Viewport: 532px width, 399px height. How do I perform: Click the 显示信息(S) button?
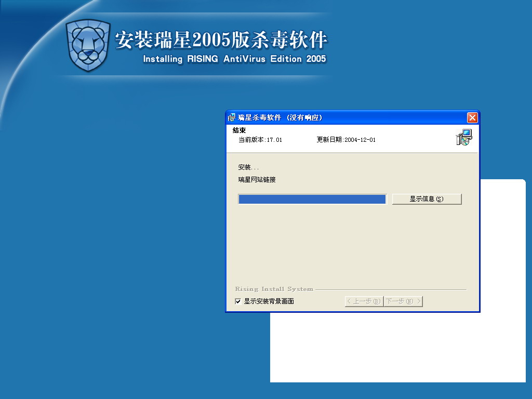427,199
